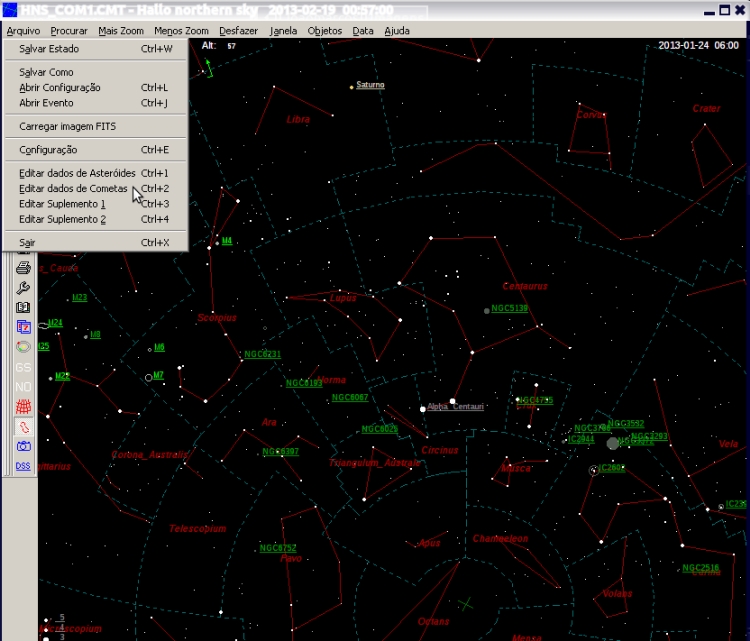This screenshot has width=750, height=641.
Task: Click the NGC6067 object label
Action: click(x=350, y=397)
